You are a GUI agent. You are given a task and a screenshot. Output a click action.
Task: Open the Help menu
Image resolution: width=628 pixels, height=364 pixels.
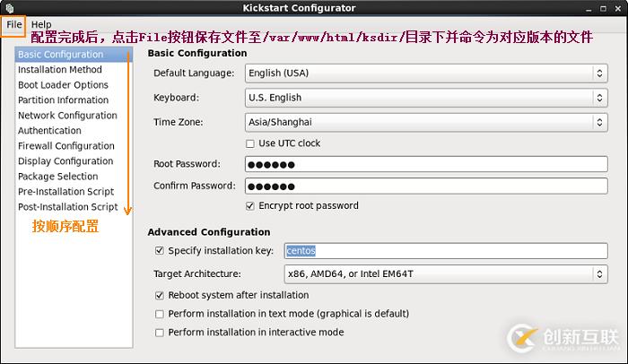click(x=41, y=24)
